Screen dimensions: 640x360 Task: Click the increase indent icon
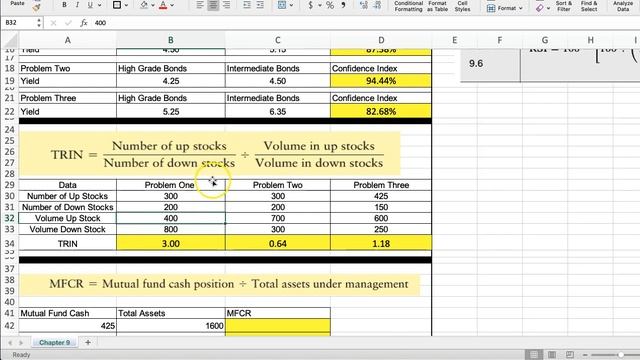(x=260, y=5)
